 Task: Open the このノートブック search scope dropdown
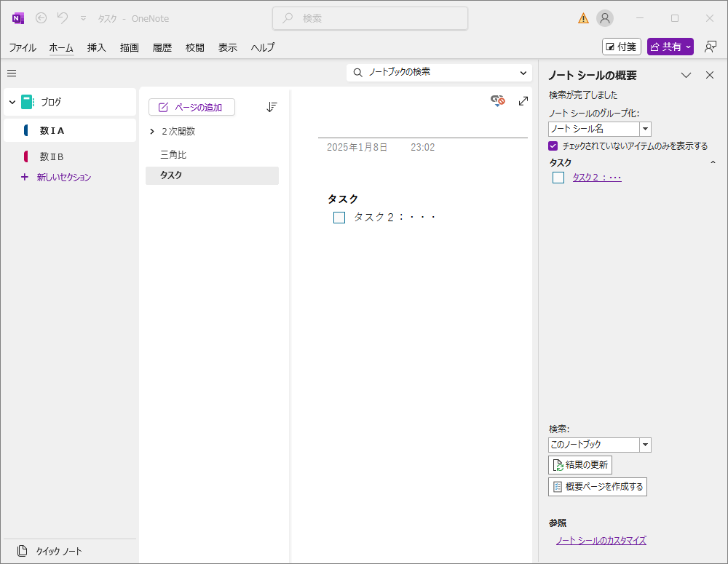click(x=645, y=445)
